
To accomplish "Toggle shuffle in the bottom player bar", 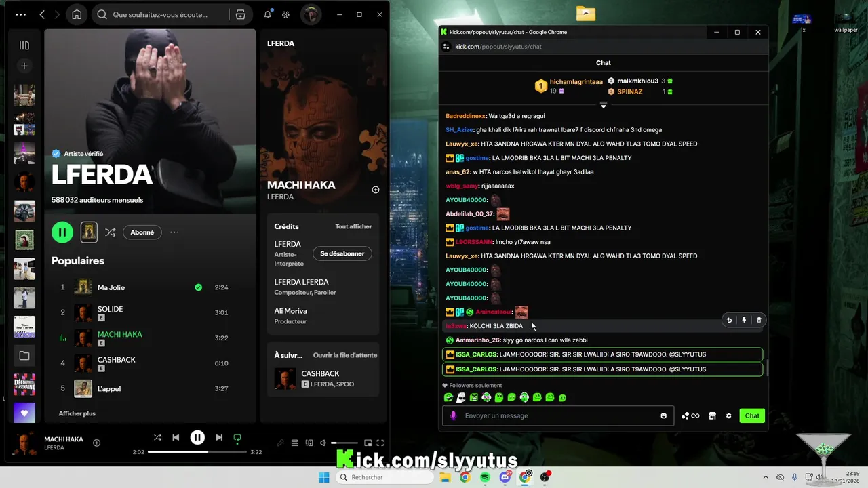I will [x=157, y=438].
